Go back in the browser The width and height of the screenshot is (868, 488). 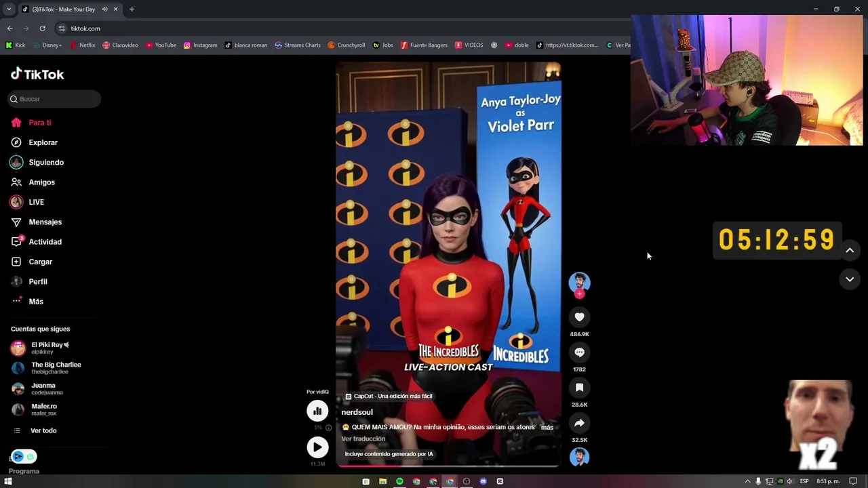click(x=9, y=28)
